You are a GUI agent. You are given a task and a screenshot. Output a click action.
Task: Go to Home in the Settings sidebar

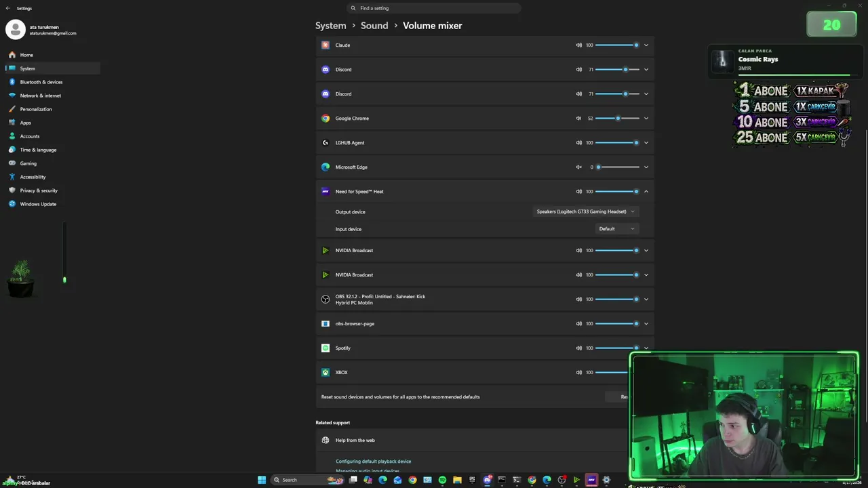tap(53, 55)
